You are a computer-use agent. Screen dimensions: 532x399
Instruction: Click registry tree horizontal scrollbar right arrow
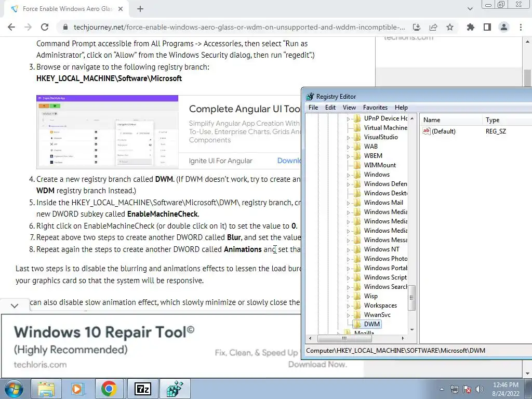[x=403, y=338]
